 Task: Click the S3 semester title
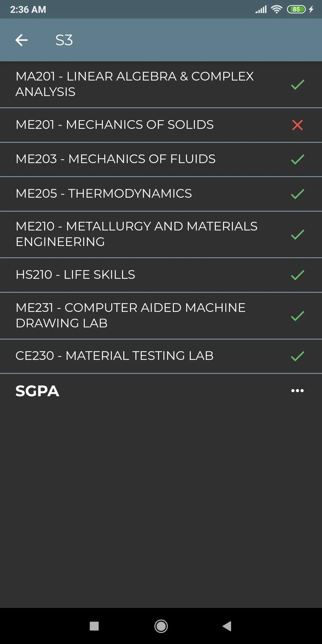(64, 40)
